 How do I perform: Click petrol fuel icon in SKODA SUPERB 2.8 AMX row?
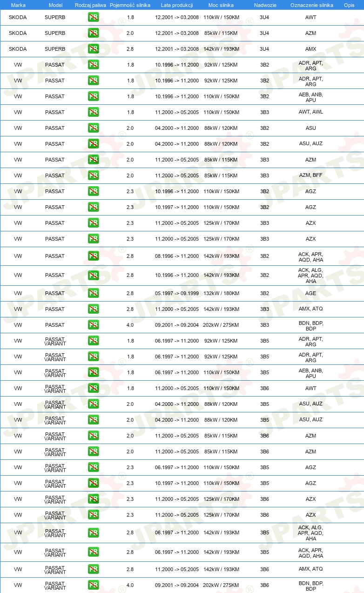click(93, 49)
